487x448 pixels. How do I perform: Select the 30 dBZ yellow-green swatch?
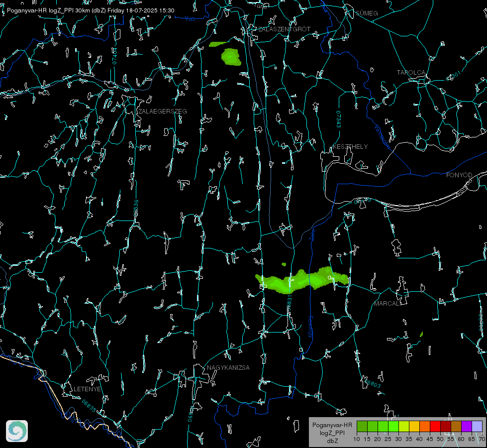click(404, 426)
